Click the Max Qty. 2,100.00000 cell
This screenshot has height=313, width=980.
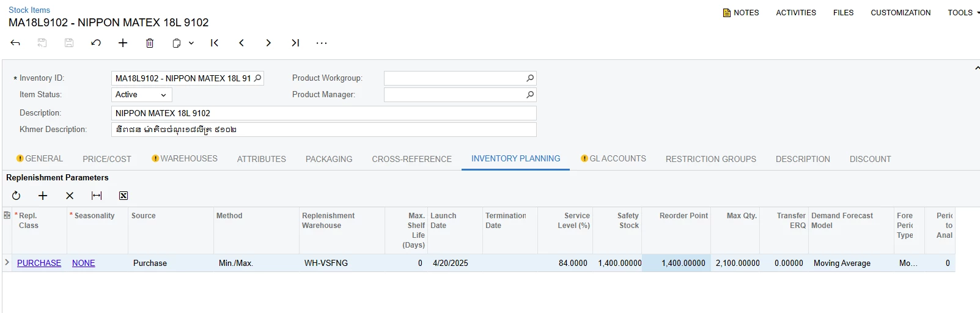coord(735,263)
